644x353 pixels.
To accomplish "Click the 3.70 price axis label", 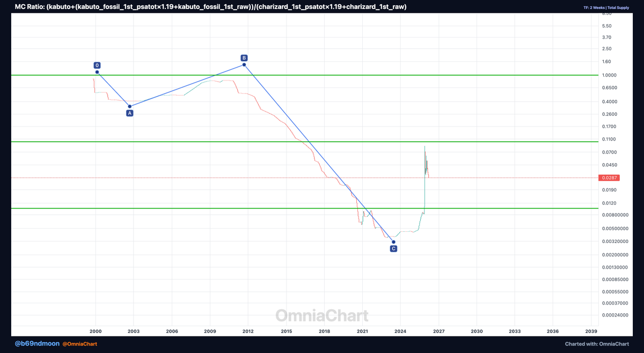I will (607, 38).
